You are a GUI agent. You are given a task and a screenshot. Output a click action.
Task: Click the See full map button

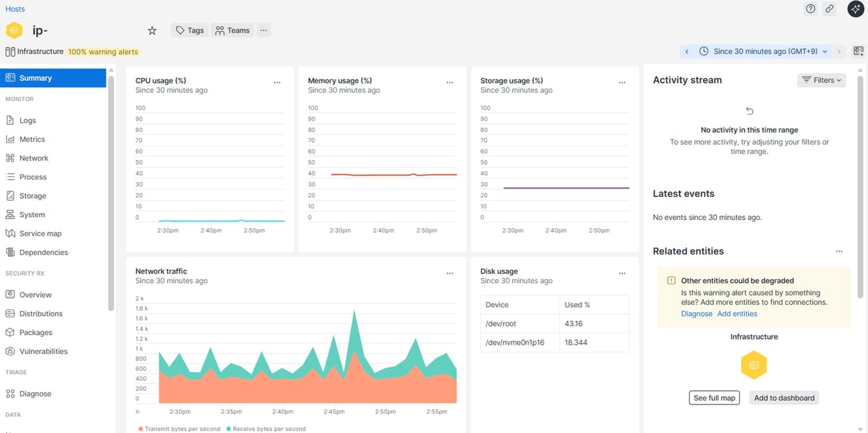pos(714,398)
